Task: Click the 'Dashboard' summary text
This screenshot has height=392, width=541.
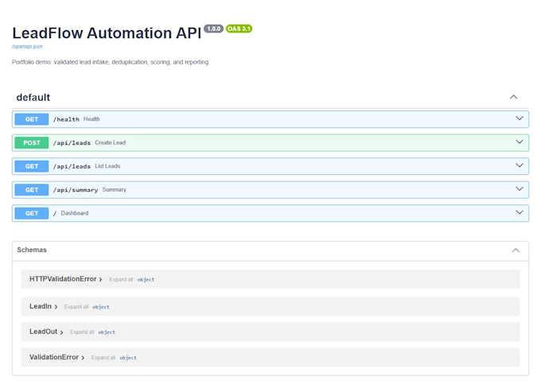Action: (75, 213)
